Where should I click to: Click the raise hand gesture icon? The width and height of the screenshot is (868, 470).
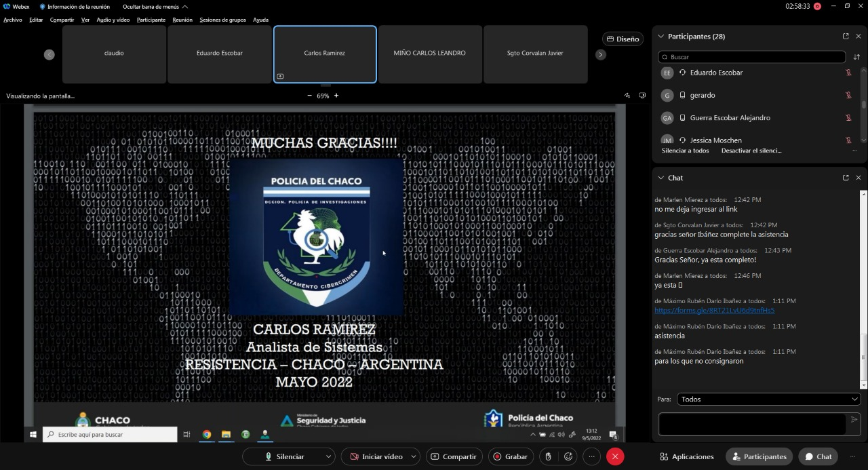(548, 456)
